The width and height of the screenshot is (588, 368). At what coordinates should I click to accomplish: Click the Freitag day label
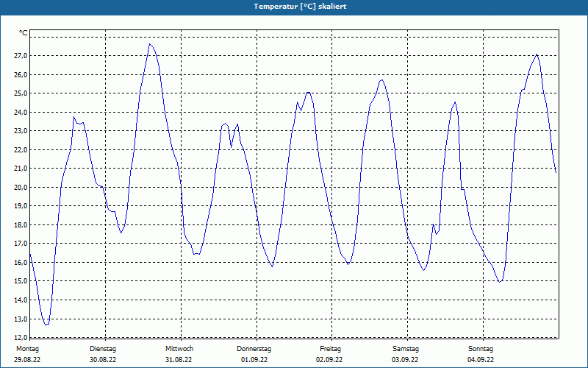click(x=330, y=349)
